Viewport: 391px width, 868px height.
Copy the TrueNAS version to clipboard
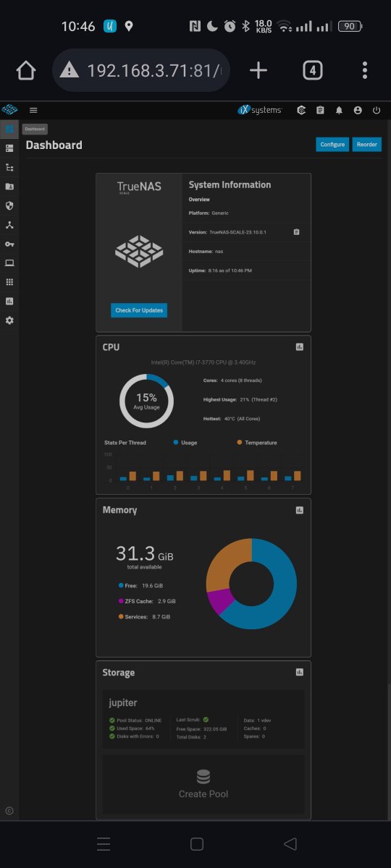point(296,232)
